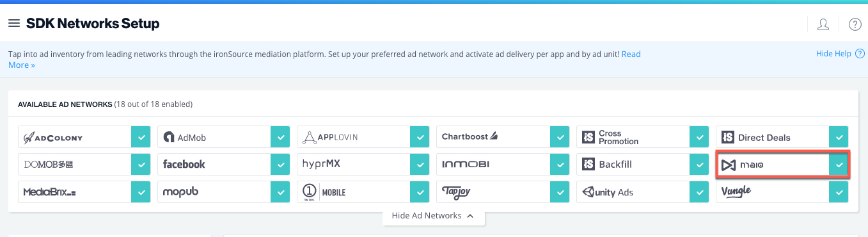Select the DOMOB network logo
868x237 pixels.
(x=49, y=165)
